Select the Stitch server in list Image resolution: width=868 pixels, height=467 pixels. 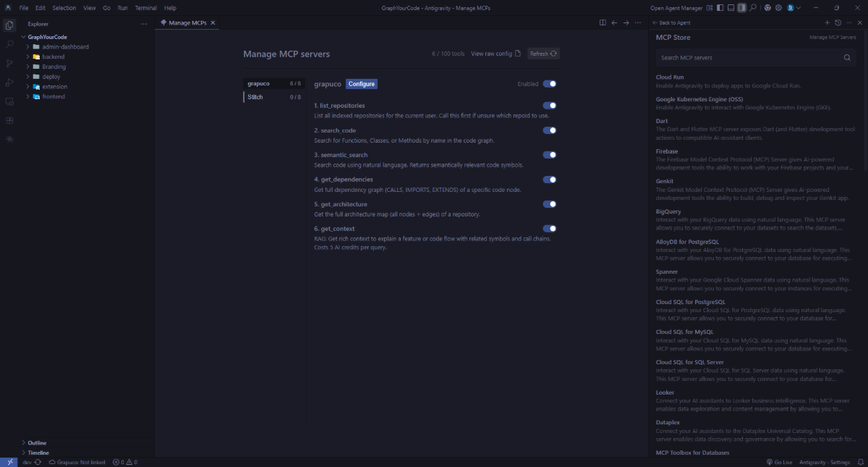(x=273, y=97)
